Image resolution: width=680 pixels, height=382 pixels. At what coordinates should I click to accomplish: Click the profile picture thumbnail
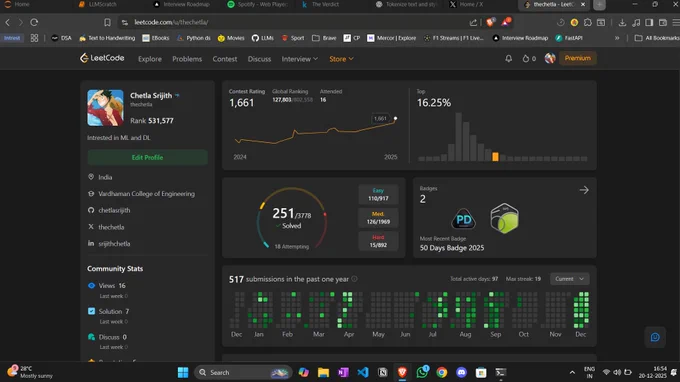[x=105, y=108]
